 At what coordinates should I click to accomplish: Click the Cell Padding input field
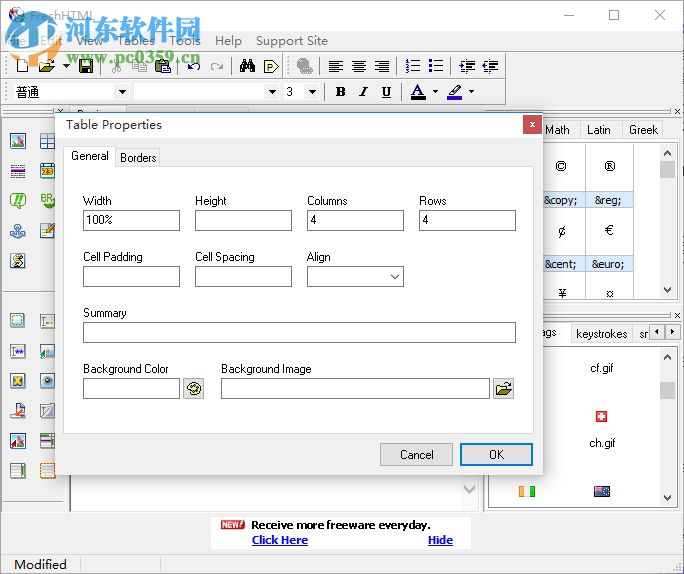pyautogui.click(x=131, y=277)
